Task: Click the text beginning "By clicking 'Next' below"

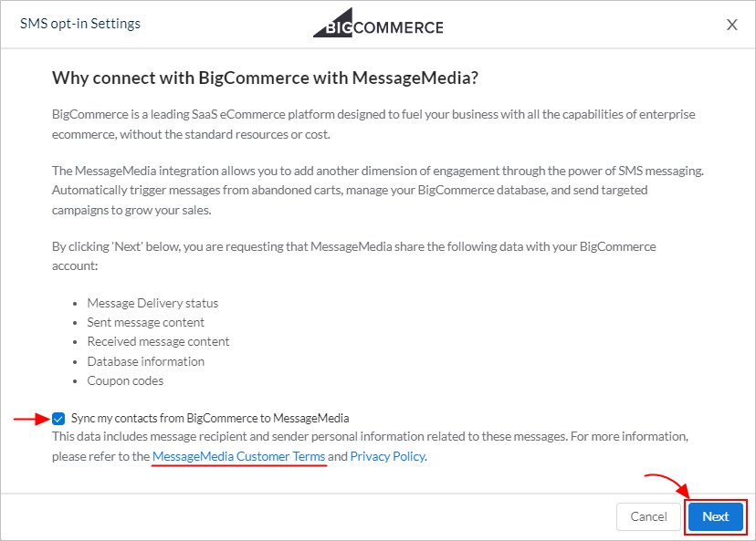Action: (x=354, y=256)
